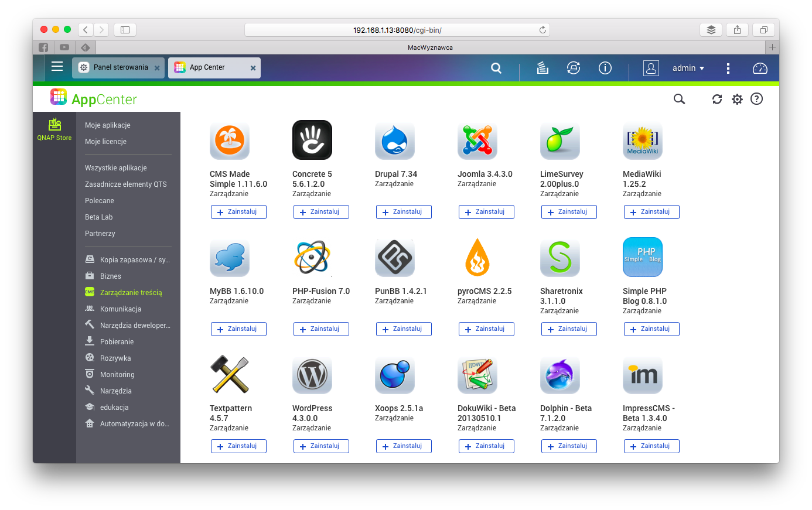Open the three-dot more options menu
Screen dimensions: 812x510
(728, 68)
